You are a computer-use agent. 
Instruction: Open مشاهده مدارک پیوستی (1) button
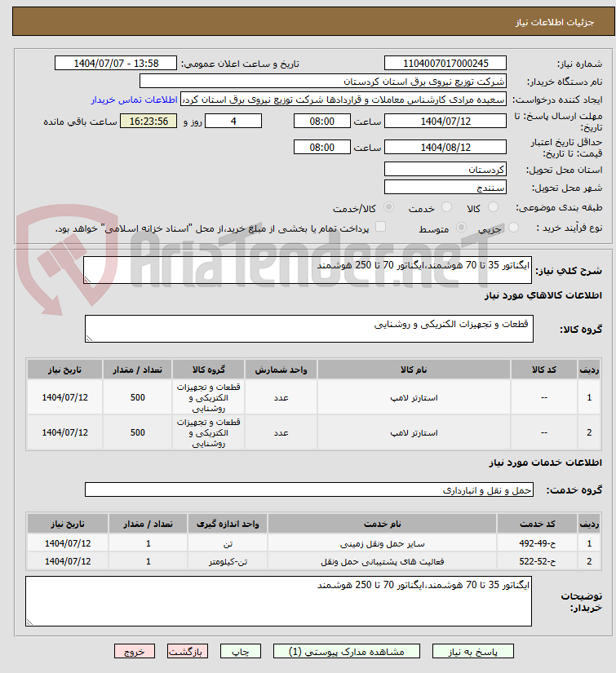[347, 651]
